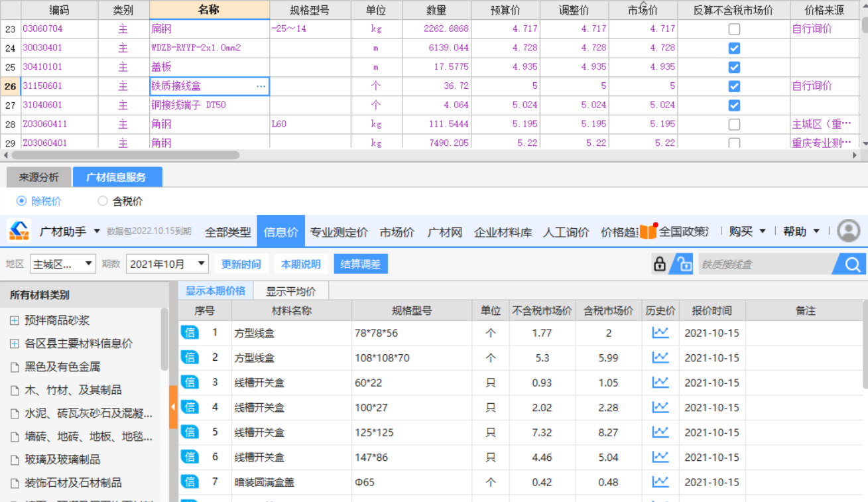Select the 木、竹材、及其制品 category
Image resolution: width=868 pixels, height=502 pixels.
(x=73, y=390)
